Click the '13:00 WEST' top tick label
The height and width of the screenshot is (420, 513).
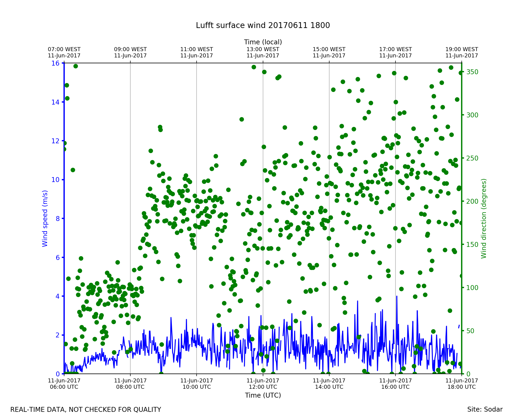[x=263, y=49]
